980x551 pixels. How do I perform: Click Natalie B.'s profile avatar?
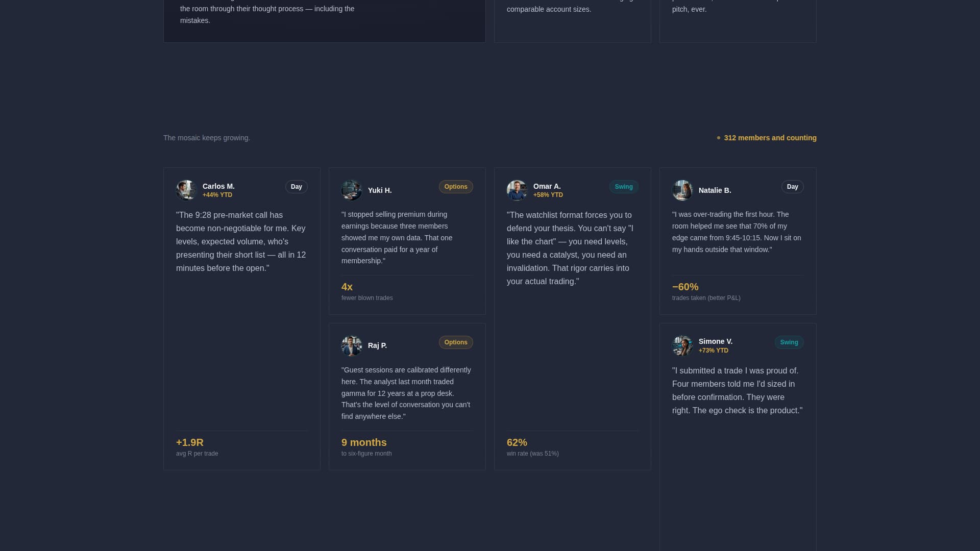683,190
